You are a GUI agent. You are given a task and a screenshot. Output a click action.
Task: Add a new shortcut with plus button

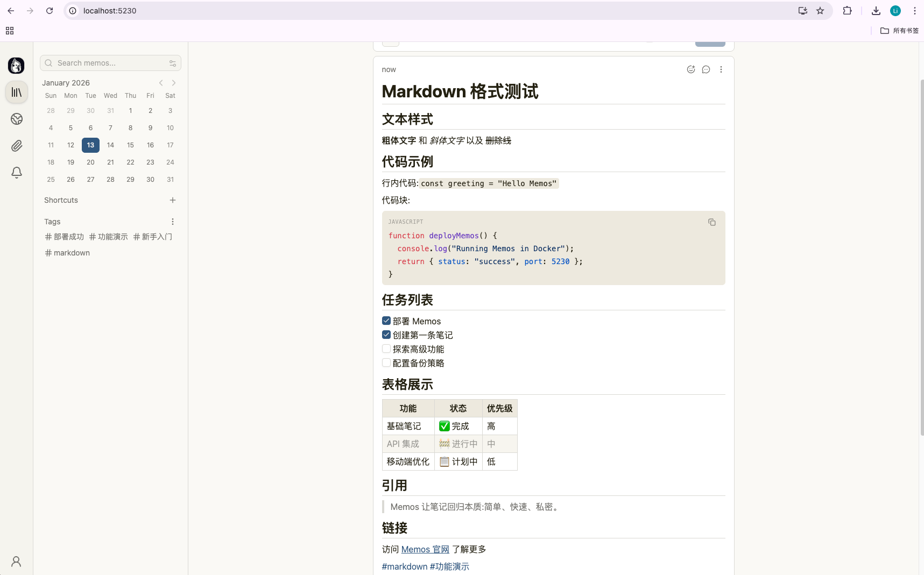click(173, 200)
